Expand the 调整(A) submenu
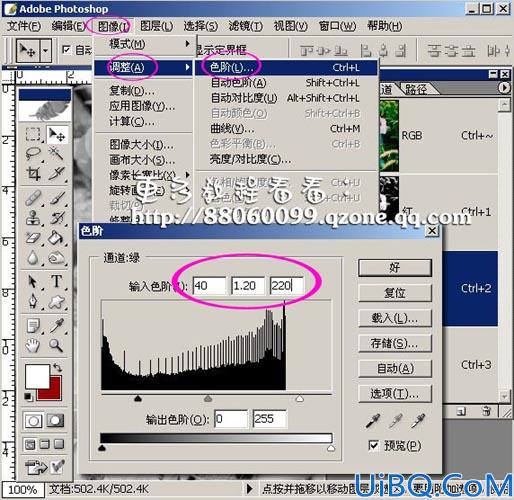The width and height of the screenshot is (514, 500). click(x=143, y=68)
